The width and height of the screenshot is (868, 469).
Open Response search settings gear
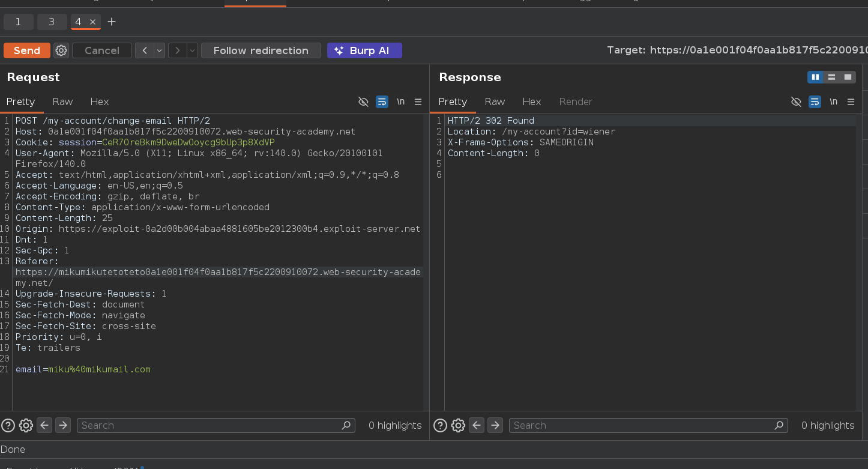click(x=458, y=425)
